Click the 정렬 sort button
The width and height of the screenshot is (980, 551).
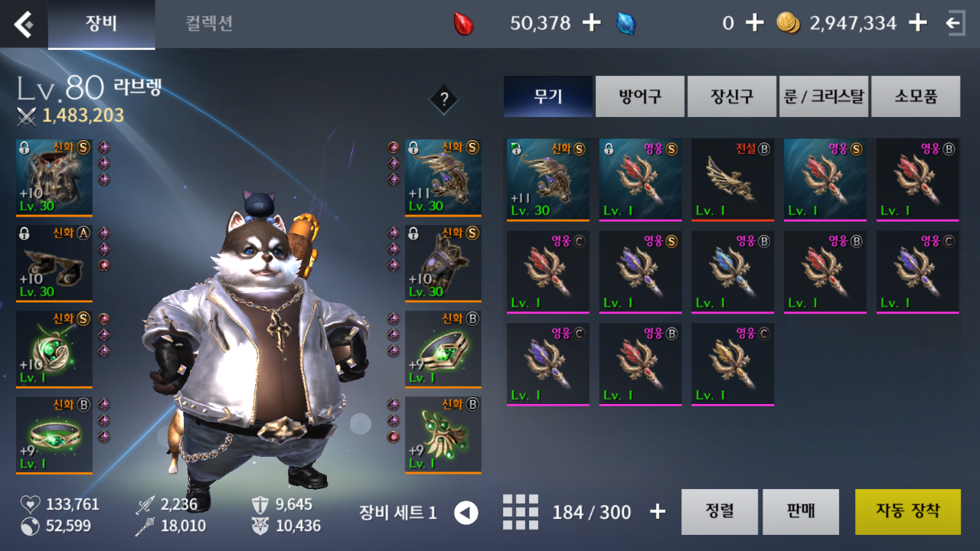(720, 512)
